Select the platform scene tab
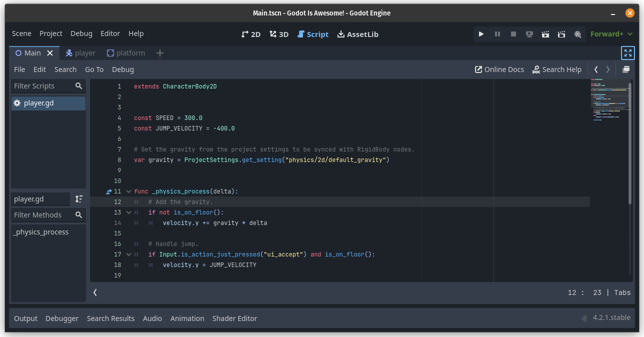Image resolution: width=644 pixels, height=337 pixels. point(126,53)
